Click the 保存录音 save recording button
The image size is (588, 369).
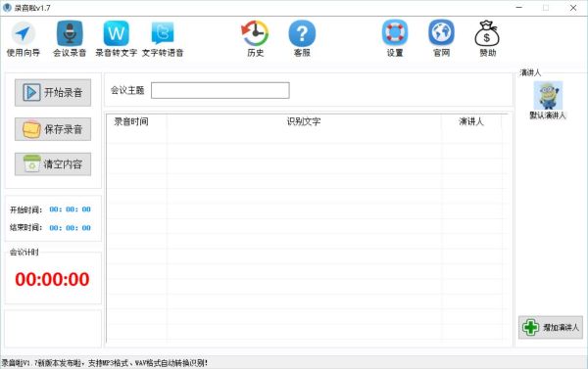[53, 129]
